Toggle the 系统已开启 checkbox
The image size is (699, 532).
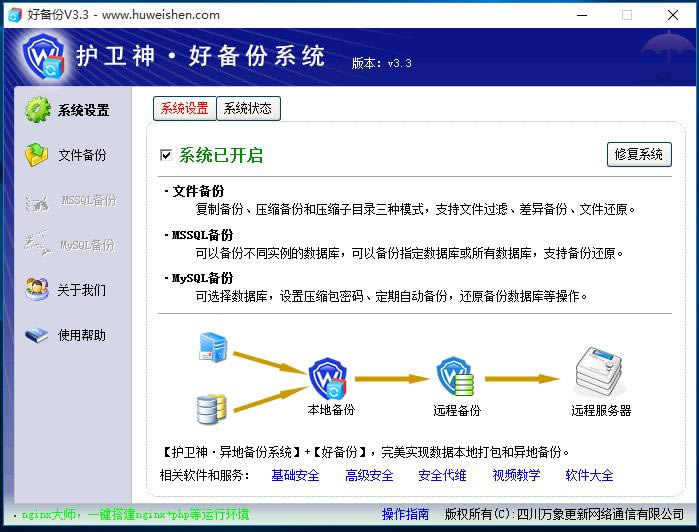(165, 155)
